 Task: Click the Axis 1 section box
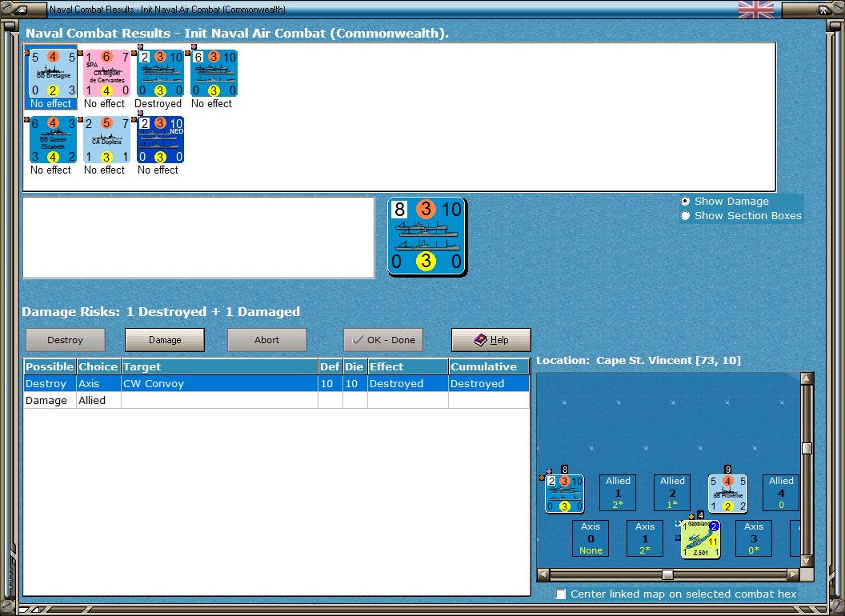pos(644,538)
